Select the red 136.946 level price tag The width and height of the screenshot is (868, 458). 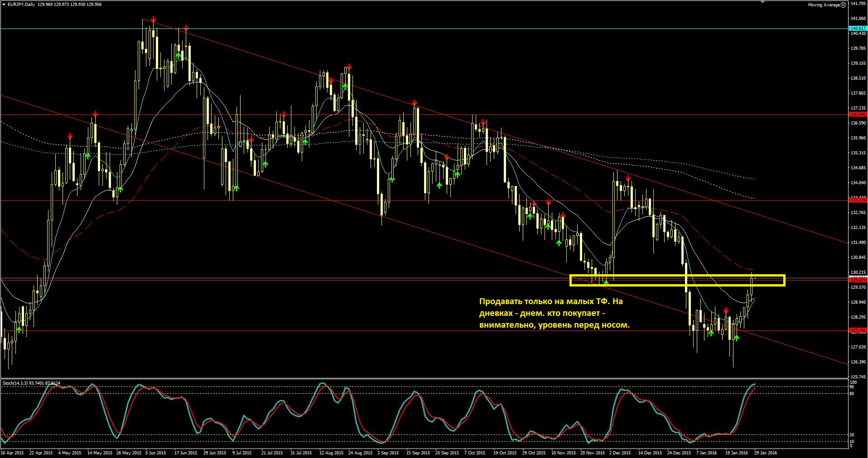pyautogui.click(x=858, y=114)
